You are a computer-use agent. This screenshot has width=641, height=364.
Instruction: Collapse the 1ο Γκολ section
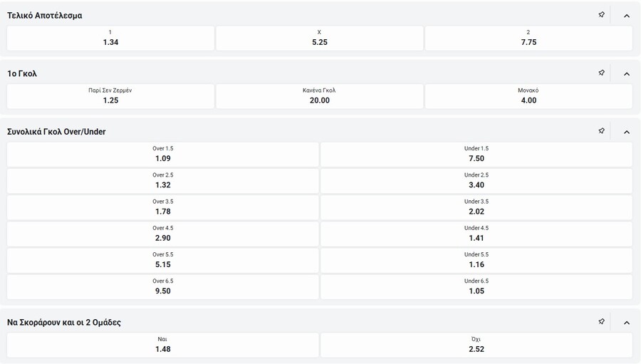tap(627, 73)
